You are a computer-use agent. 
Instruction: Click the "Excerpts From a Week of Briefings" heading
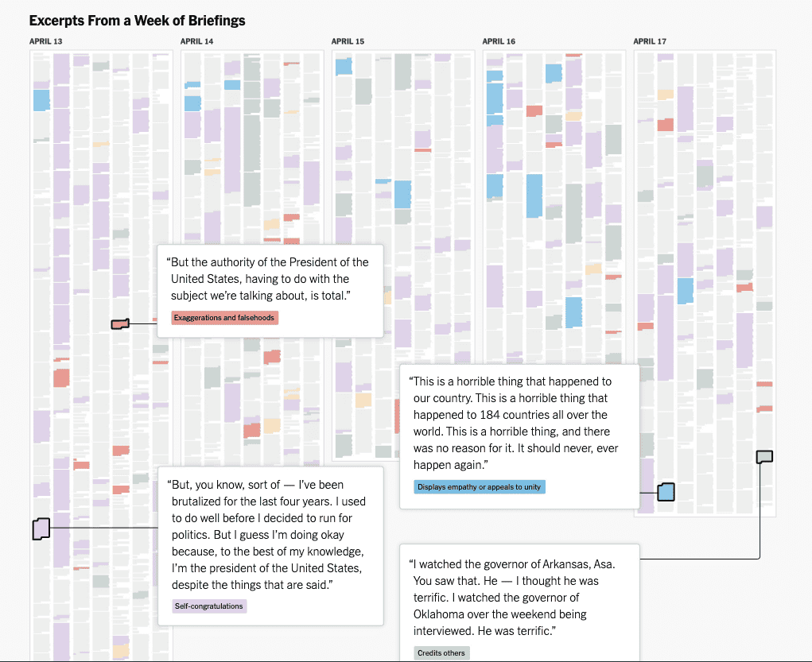(x=138, y=21)
